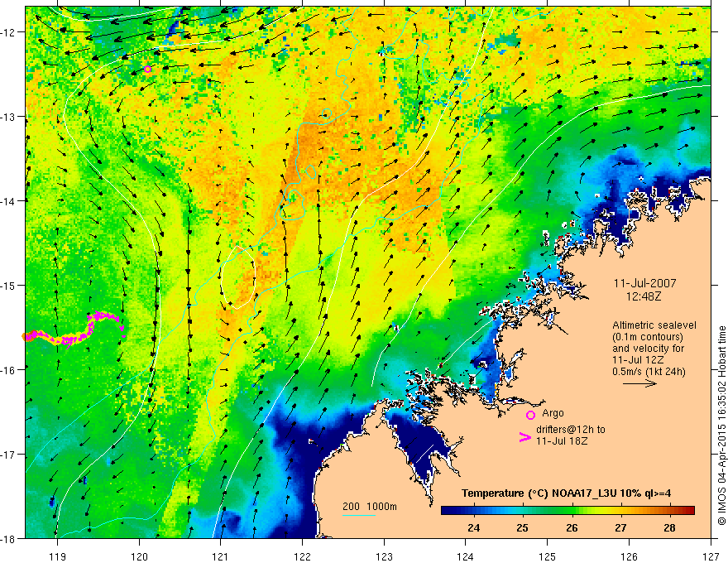
Task: Click the '0.5m/s (1kt 24h)' text
Action: click(x=649, y=372)
